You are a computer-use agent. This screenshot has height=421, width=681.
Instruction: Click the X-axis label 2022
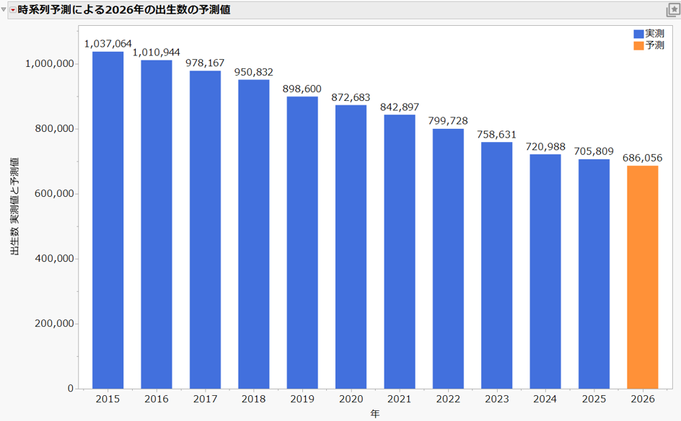[x=448, y=399]
